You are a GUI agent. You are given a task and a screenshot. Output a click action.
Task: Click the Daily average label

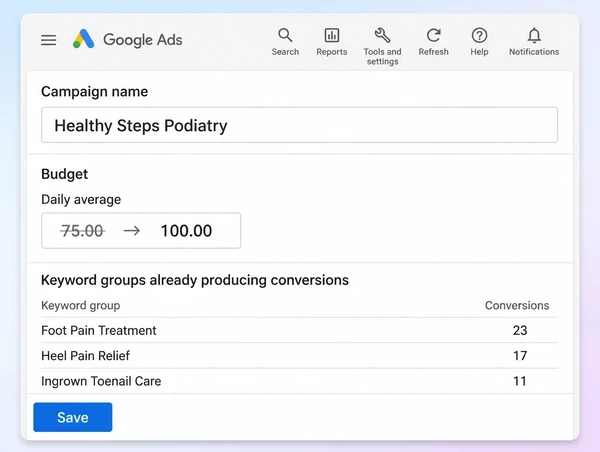pos(81,199)
